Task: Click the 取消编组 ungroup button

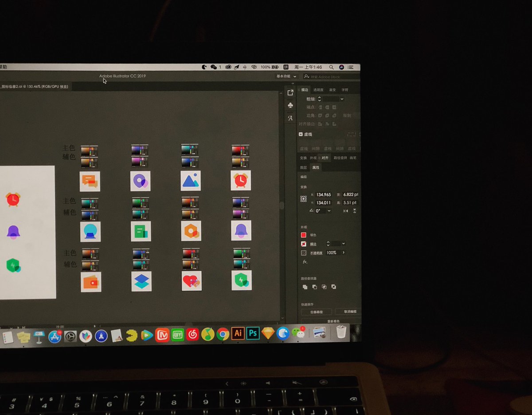Action: tap(347, 312)
